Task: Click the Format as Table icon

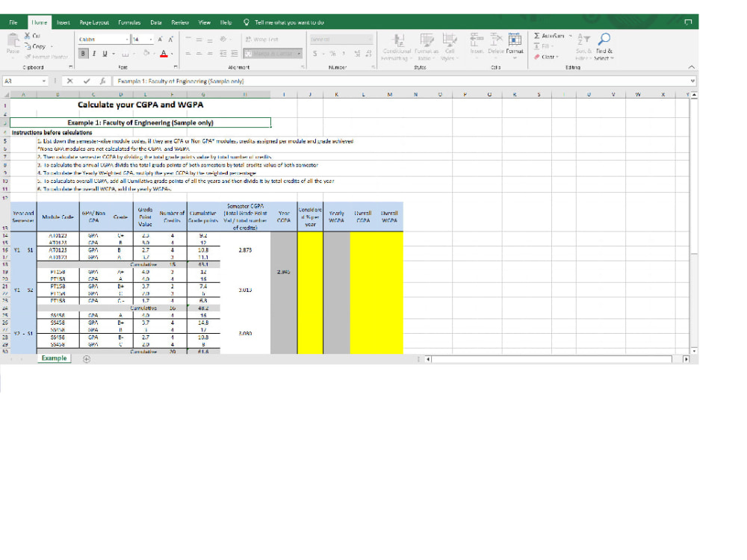Action: click(427, 40)
